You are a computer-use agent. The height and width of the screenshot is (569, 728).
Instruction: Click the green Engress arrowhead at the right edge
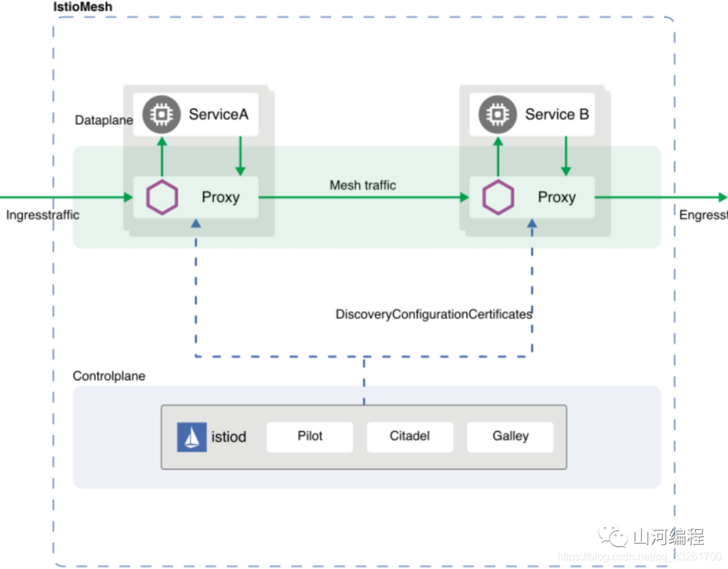click(x=723, y=198)
